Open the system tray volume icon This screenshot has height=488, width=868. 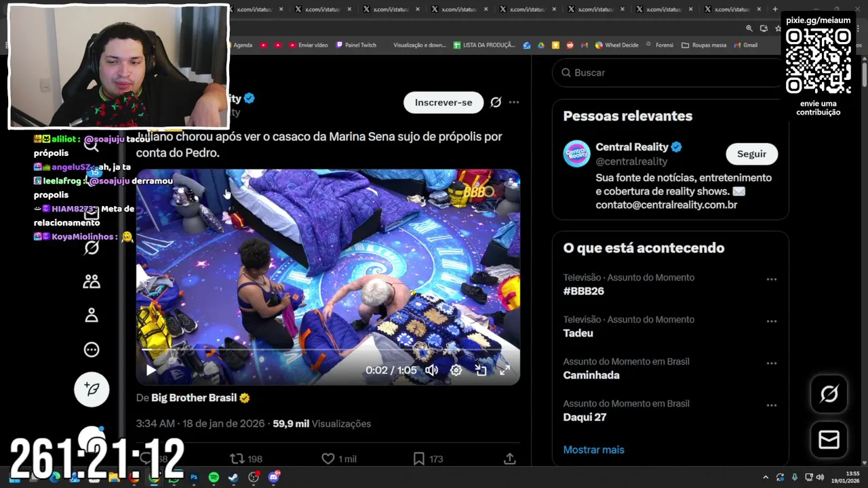(820, 477)
